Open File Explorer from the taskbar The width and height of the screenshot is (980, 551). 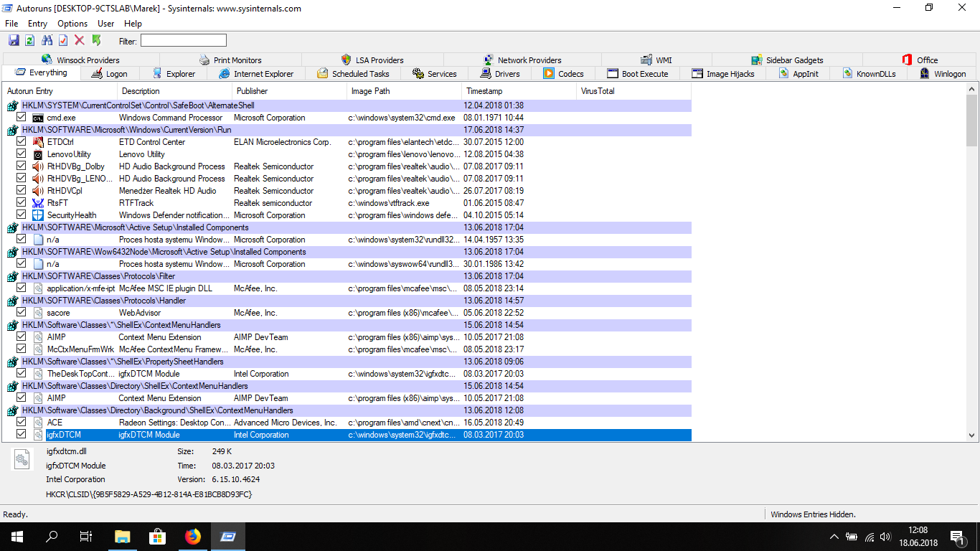pos(123,536)
